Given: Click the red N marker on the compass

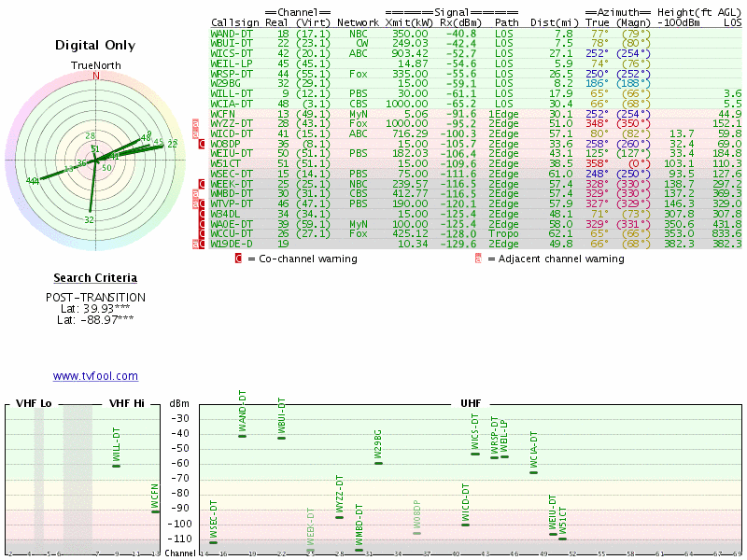Looking at the screenshot, I should [96, 76].
